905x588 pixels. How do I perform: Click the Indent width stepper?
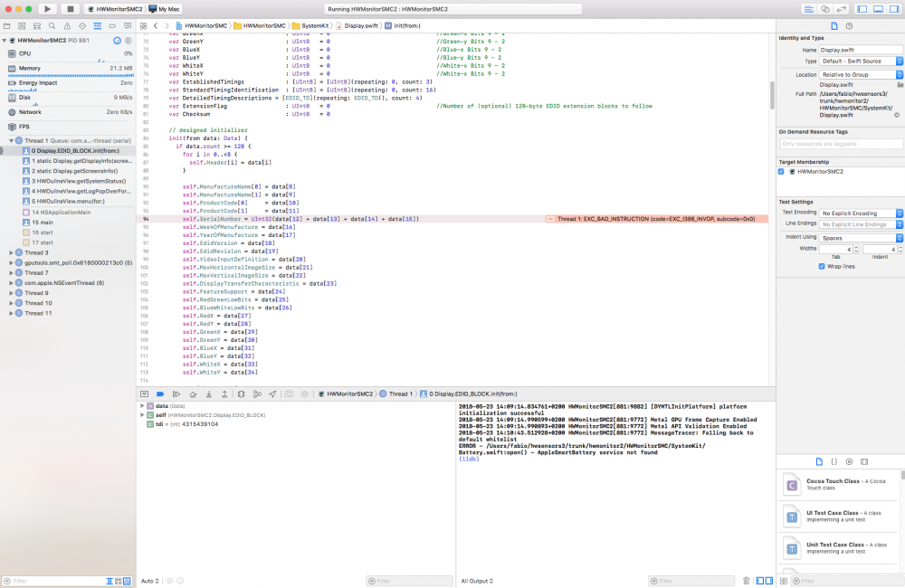pyautogui.click(x=900, y=250)
